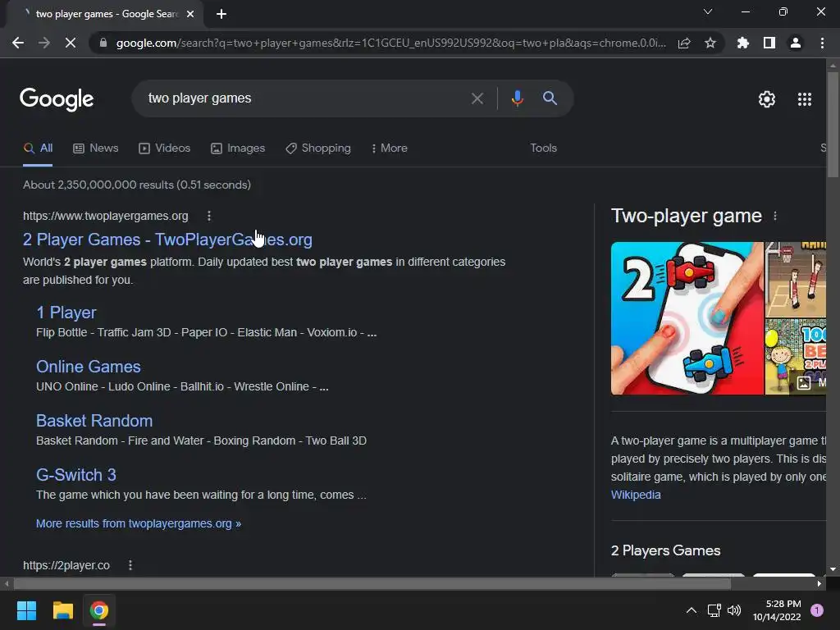
Task: Open Google apps grid
Action: (805, 99)
